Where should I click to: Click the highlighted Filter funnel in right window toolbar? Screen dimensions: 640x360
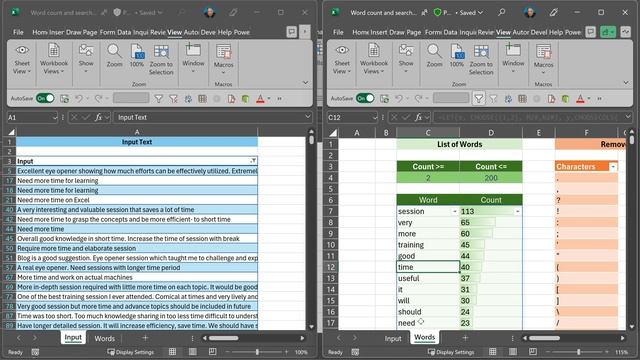[x=478, y=98]
